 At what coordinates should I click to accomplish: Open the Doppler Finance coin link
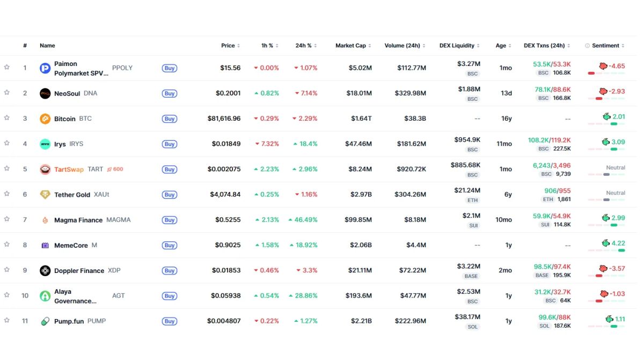(x=79, y=271)
